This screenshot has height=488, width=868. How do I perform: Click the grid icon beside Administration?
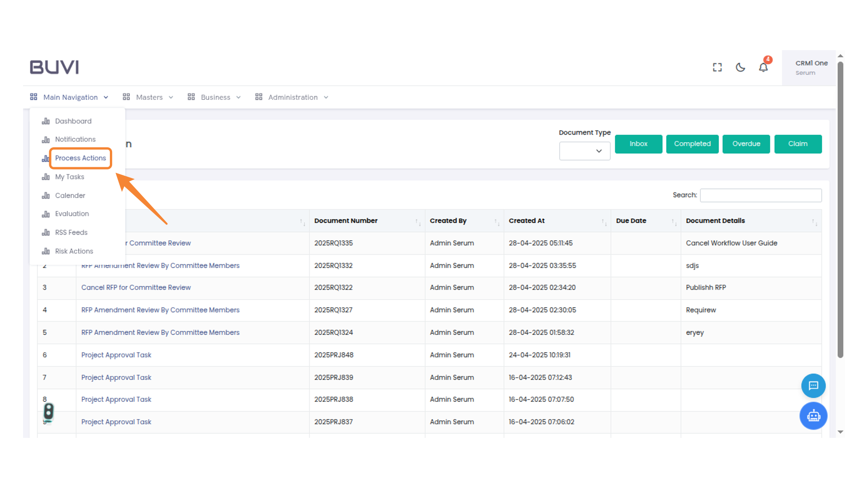point(259,97)
